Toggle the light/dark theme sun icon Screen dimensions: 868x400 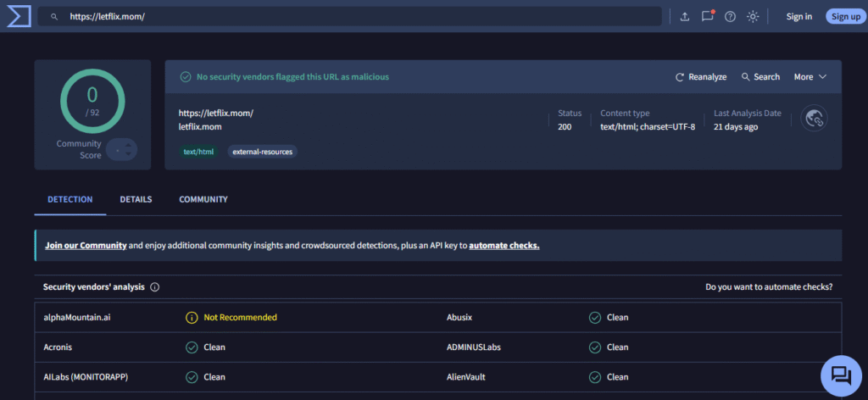[753, 17]
